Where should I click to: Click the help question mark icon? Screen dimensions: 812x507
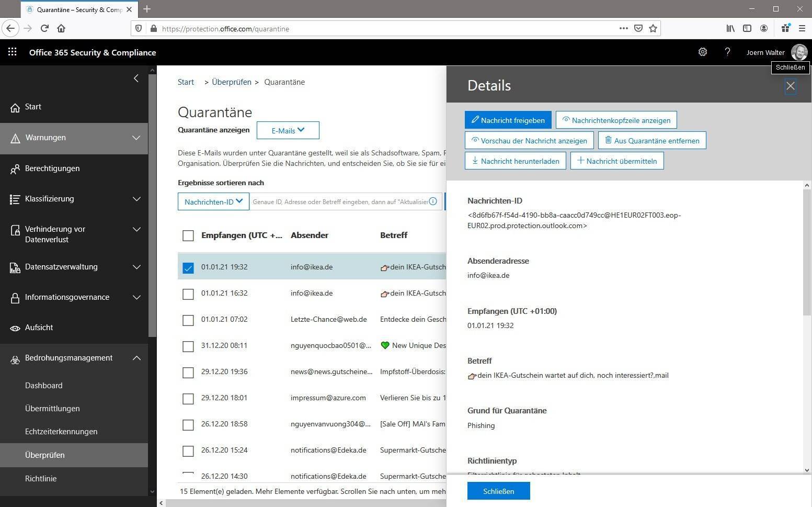click(x=727, y=52)
